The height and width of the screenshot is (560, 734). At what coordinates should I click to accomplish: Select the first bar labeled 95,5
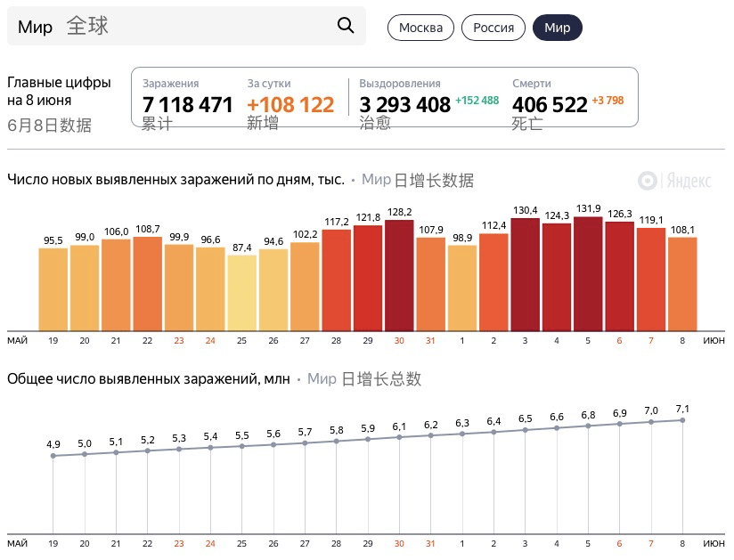(53, 288)
